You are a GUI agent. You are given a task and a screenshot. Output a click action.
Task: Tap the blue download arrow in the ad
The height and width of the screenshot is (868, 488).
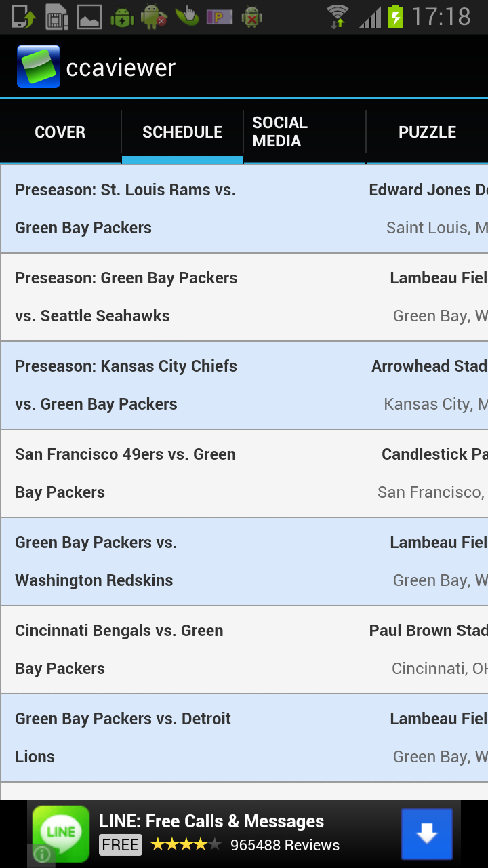[x=427, y=833]
